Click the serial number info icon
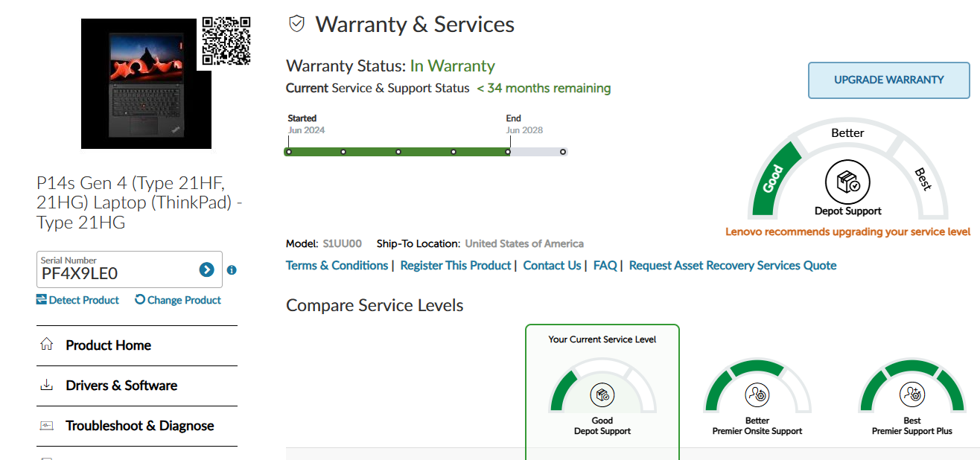The width and height of the screenshot is (980, 460). coord(232,269)
